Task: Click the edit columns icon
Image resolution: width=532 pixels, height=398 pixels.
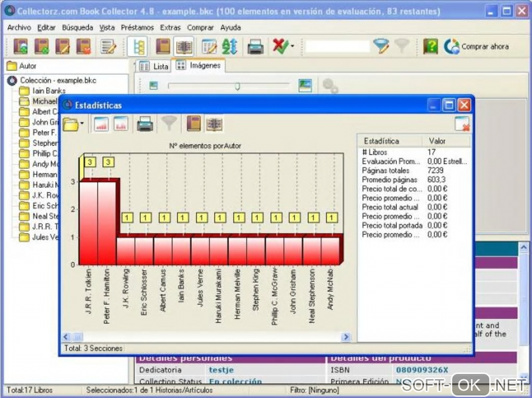Action: 209,47
